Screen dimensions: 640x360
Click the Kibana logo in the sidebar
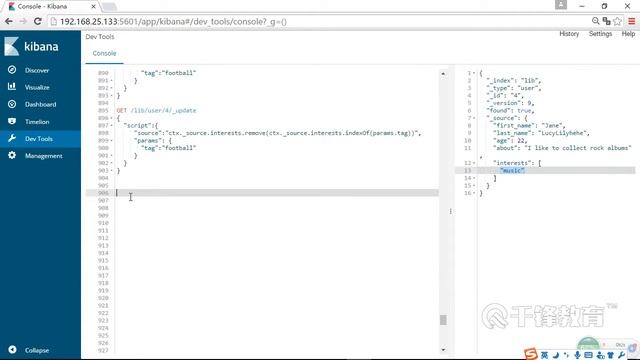[x=31, y=46]
